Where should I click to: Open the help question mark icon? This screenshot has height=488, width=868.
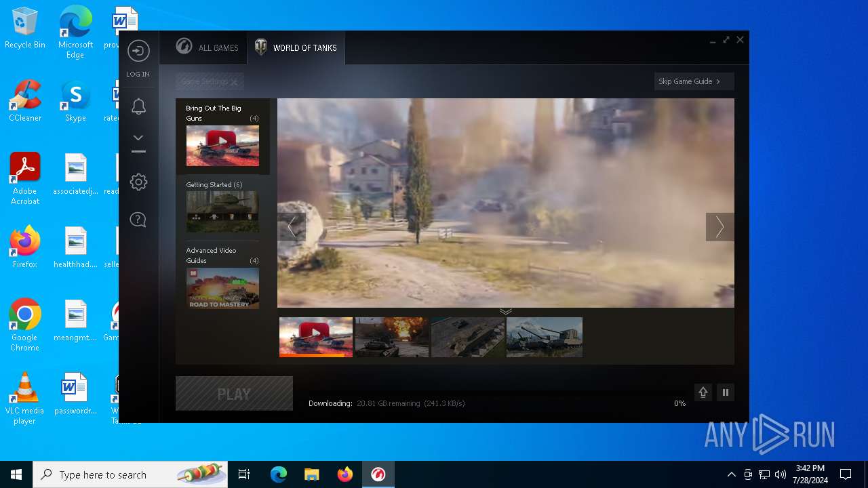138,220
